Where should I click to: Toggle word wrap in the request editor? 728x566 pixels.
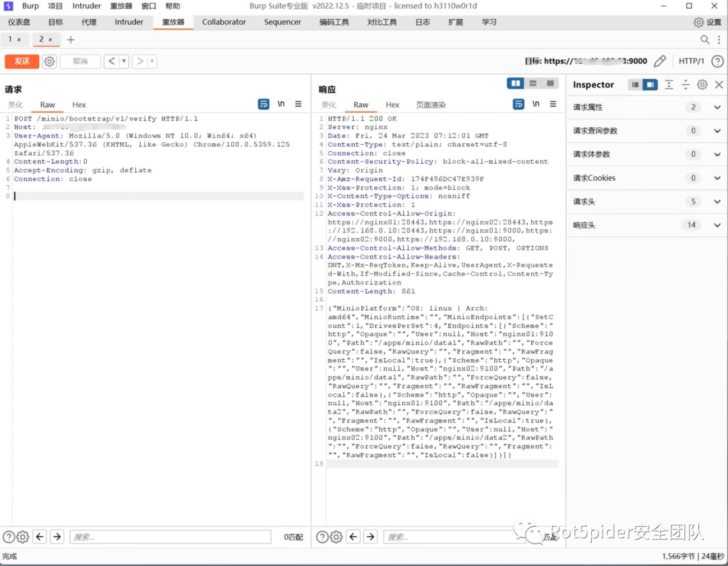(264, 104)
